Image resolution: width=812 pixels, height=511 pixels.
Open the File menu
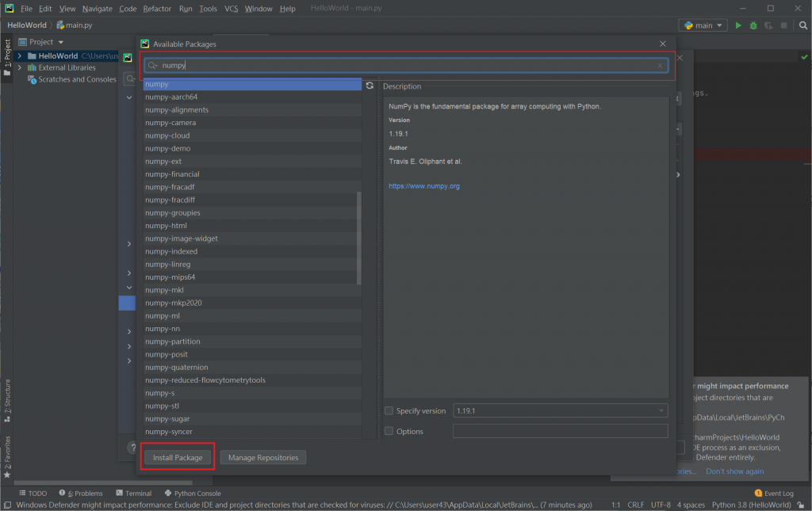tap(26, 8)
